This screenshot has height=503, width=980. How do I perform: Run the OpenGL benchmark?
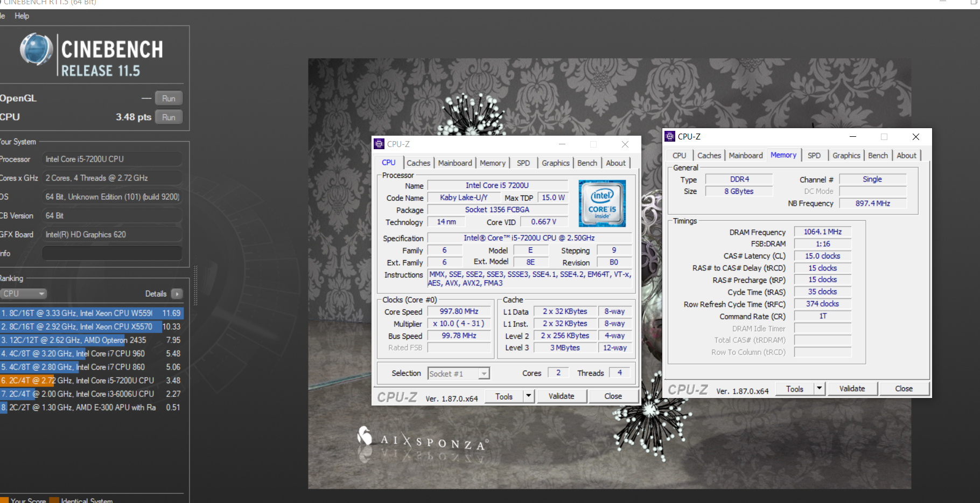point(169,99)
